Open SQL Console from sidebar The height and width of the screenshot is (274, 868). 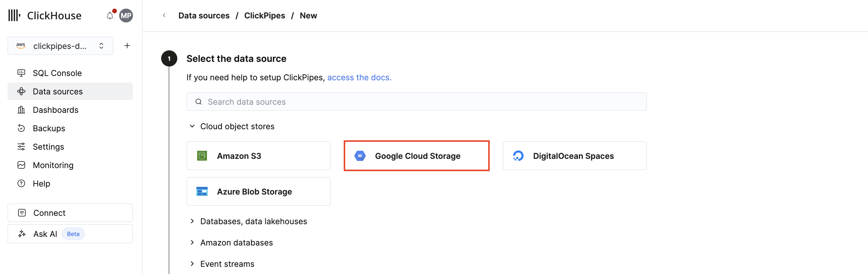[57, 73]
